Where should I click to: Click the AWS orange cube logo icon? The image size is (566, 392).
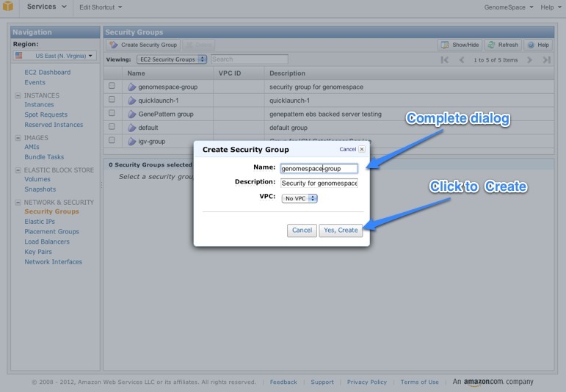[7, 7]
